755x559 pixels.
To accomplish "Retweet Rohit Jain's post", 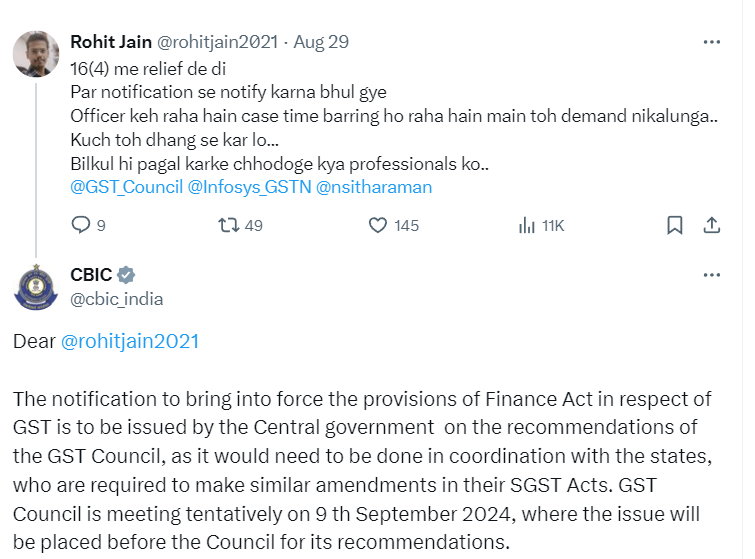I will [228, 226].
